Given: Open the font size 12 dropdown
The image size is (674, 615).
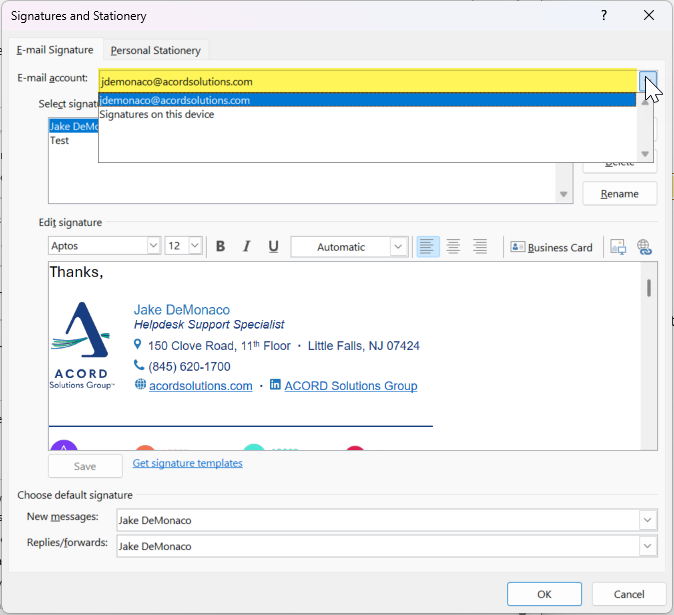Looking at the screenshot, I should click(195, 246).
